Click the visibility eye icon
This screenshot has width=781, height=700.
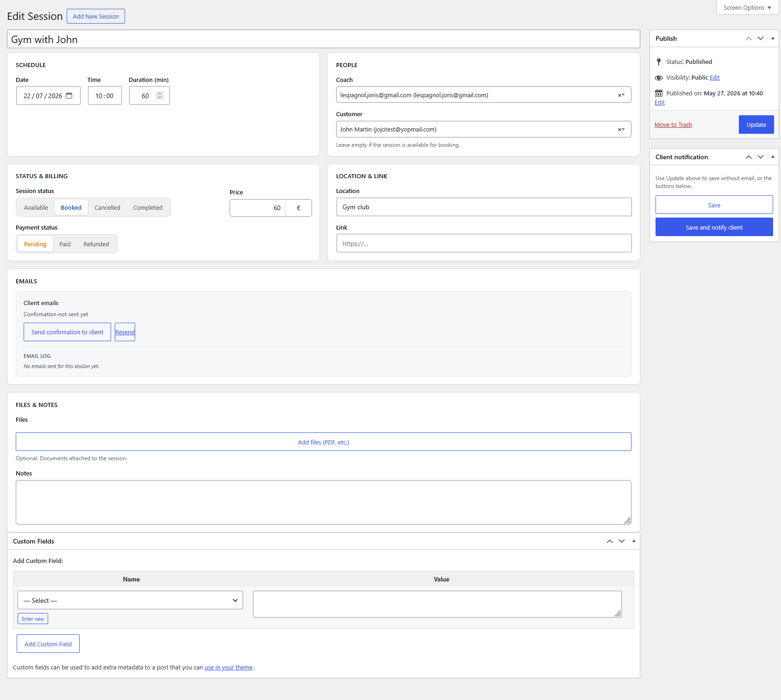(x=659, y=78)
